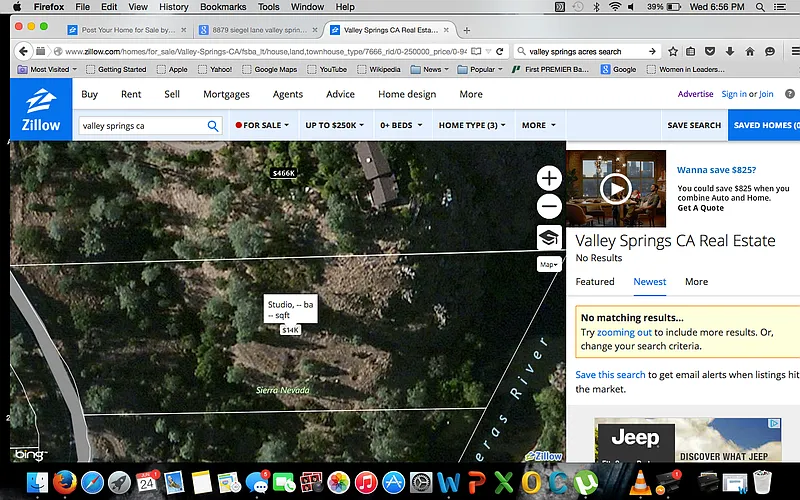Open the Map type dropdown
This screenshot has width=800, height=500.
pyautogui.click(x=549, y=264)
